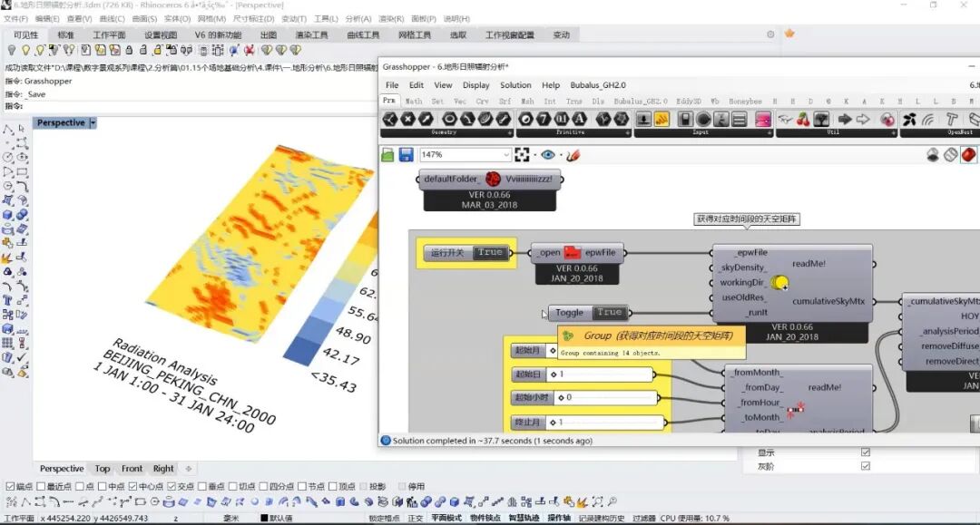Select the text 'A' primitive parameter icon
Viewport: 980px width, 525px height.
pyautogui.click(x=579, y=119)
